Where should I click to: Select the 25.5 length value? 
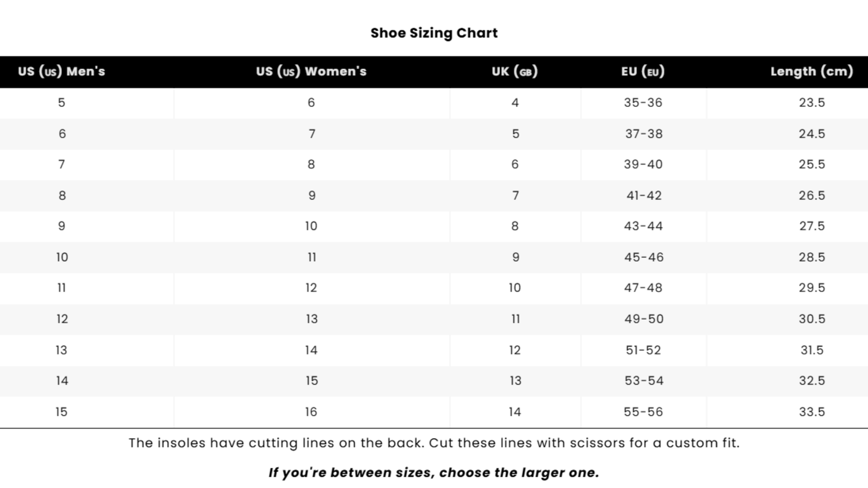pos(812,165)
